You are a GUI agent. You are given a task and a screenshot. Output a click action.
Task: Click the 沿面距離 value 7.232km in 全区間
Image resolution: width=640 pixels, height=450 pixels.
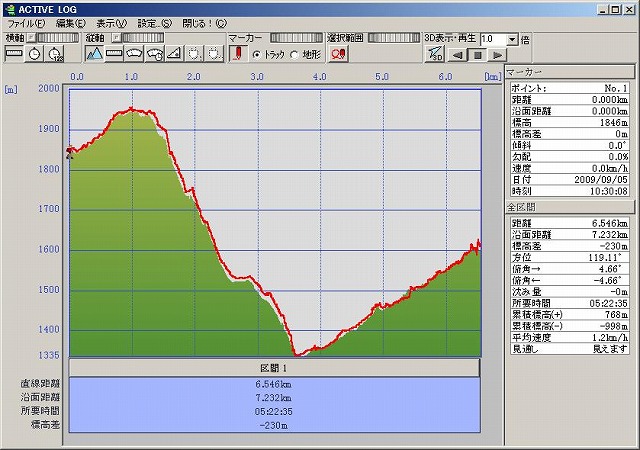coord(610,235)
